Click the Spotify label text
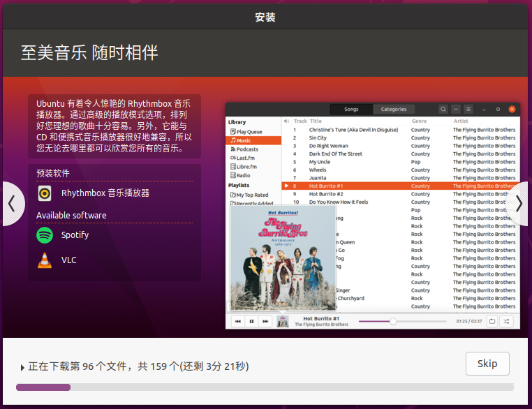 75,235
